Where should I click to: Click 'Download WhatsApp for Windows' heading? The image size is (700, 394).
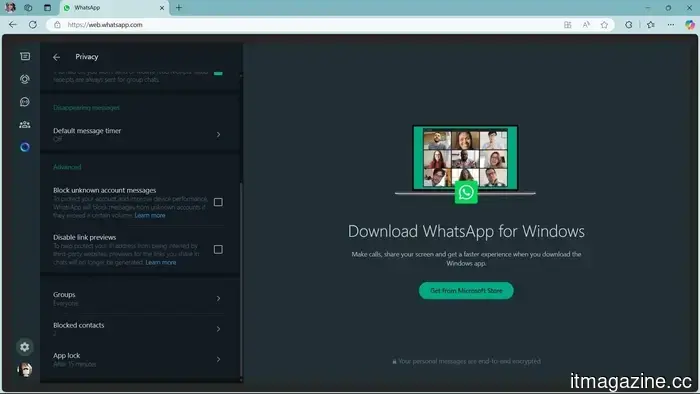[x=466, y=231]
